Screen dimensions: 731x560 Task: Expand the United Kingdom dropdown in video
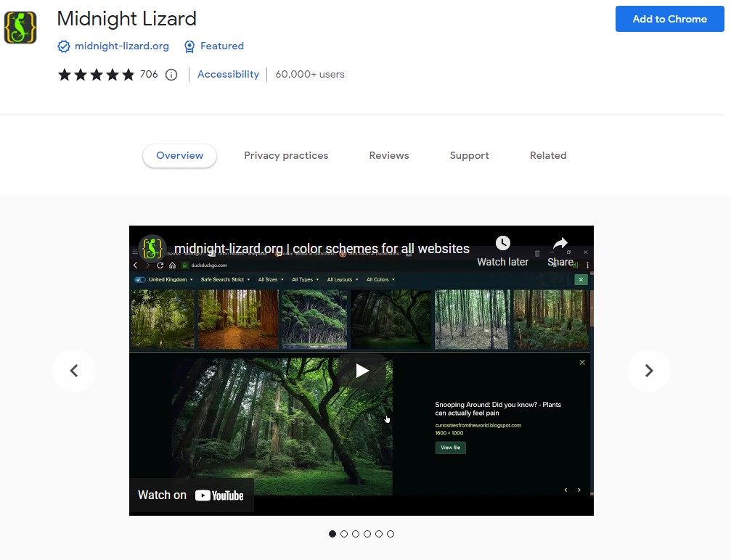pos(171,279)
